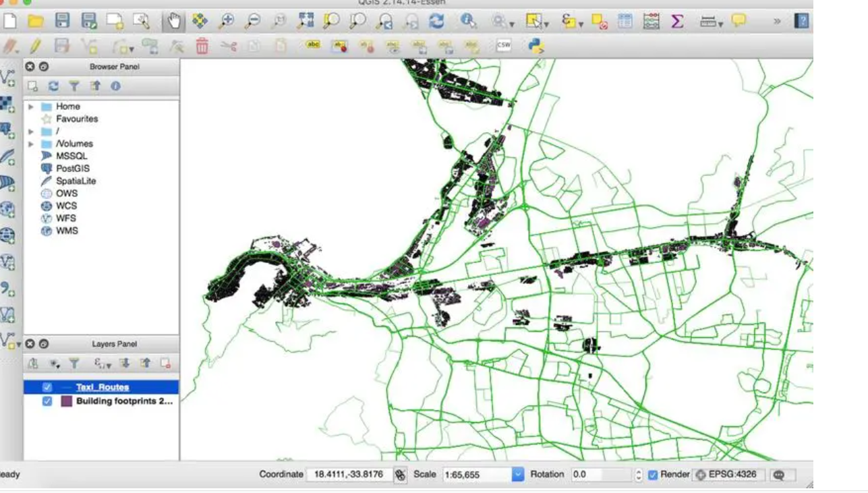The width and height of the screenshot is (868, 493).
Task: Select the Pan Map hand tool
Action: 174,22
